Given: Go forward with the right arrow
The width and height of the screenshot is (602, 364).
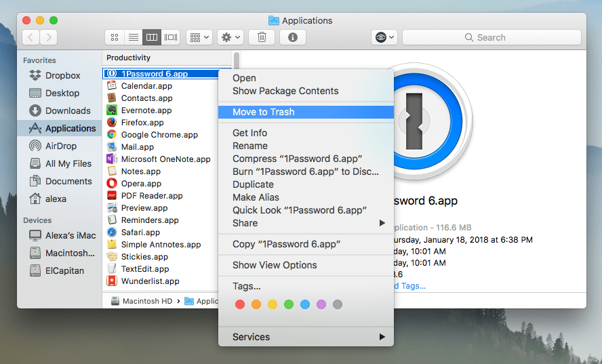Looking at the screenshot, I should point(49,37).
